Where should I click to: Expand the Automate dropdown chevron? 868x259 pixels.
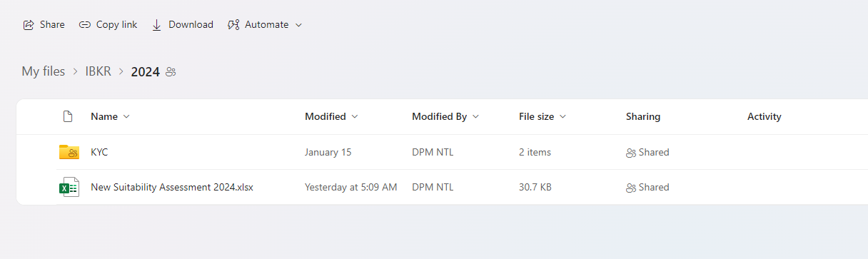click(x=298, y=25)
